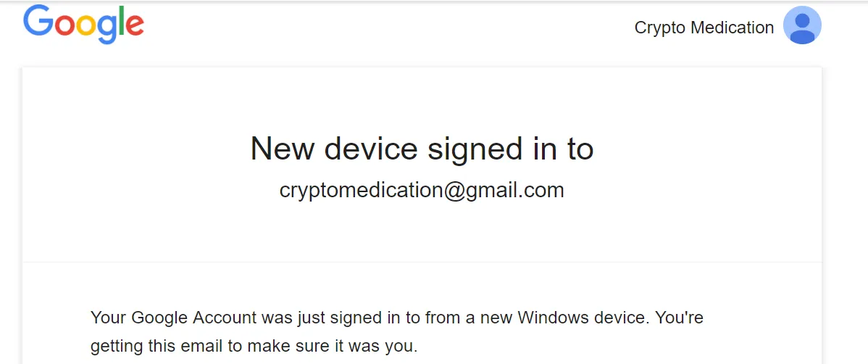Click "Google Account" in the message text

click(194, 318)
